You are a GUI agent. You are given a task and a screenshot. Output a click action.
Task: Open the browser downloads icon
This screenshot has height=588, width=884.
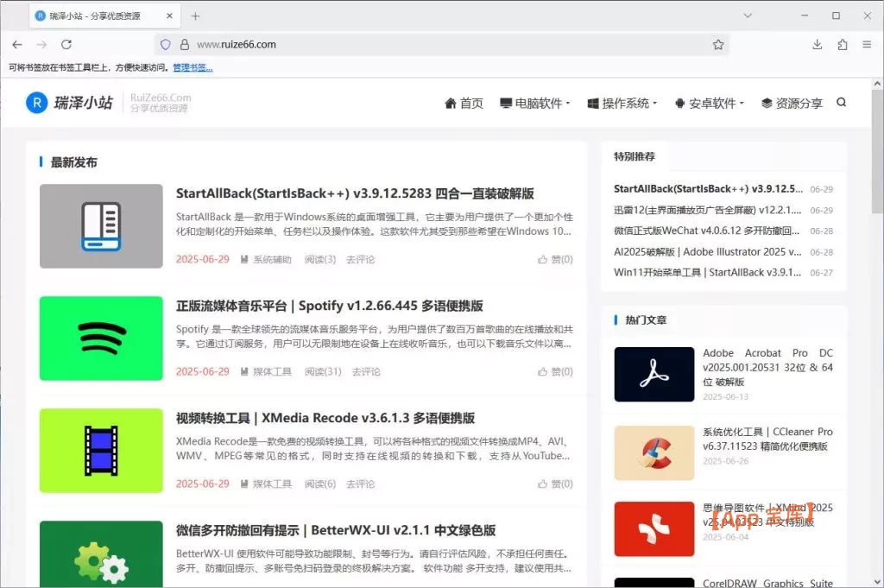817,44
